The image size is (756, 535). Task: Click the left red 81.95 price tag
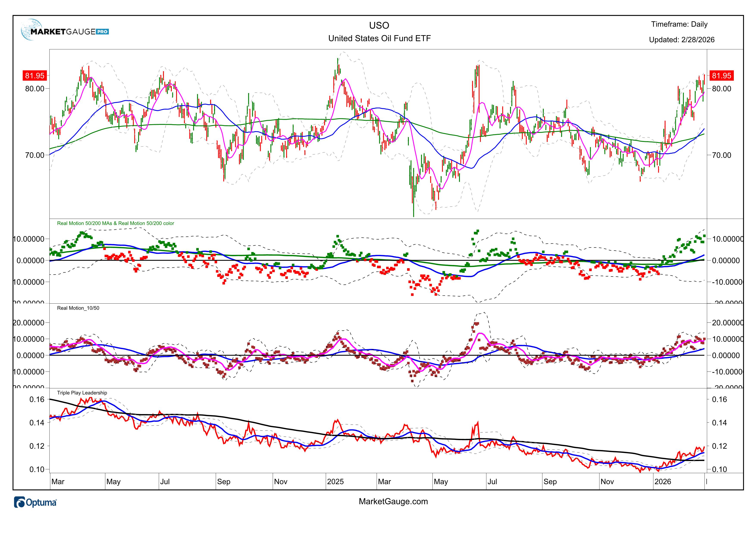(x=34, y=76)
